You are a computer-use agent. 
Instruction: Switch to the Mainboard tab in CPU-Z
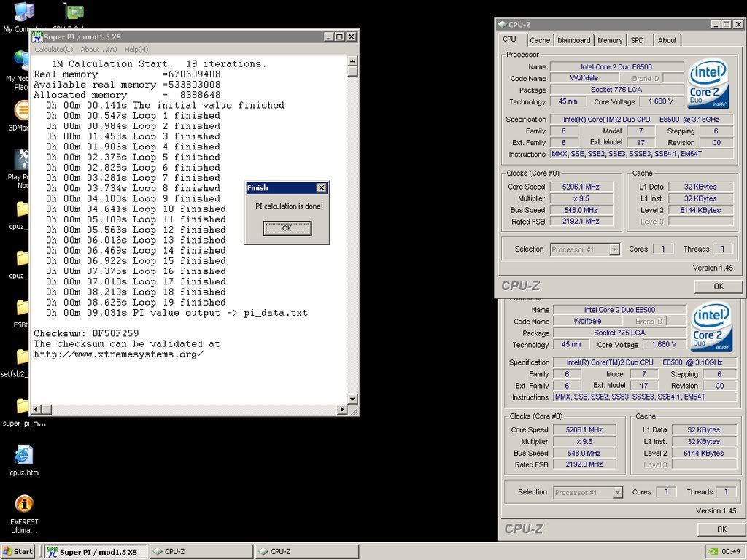(573, 41)
